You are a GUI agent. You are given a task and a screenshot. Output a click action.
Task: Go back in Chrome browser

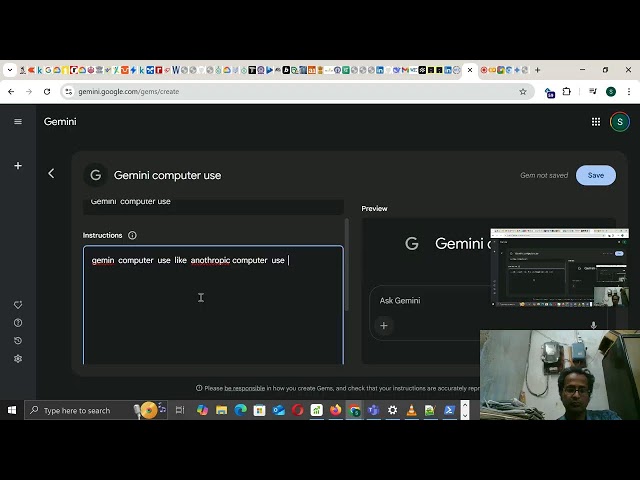[x=11, y=91]
